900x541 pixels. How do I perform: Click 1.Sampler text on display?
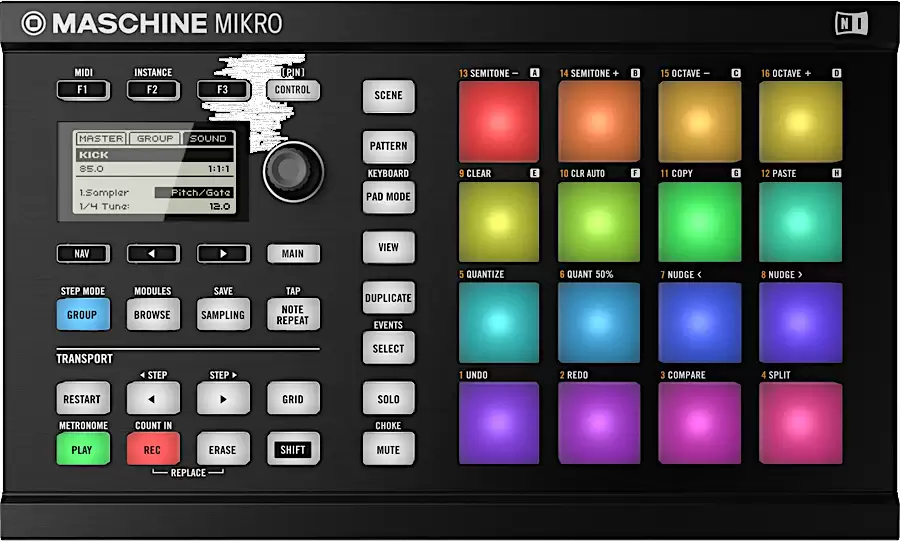point(104,193)
